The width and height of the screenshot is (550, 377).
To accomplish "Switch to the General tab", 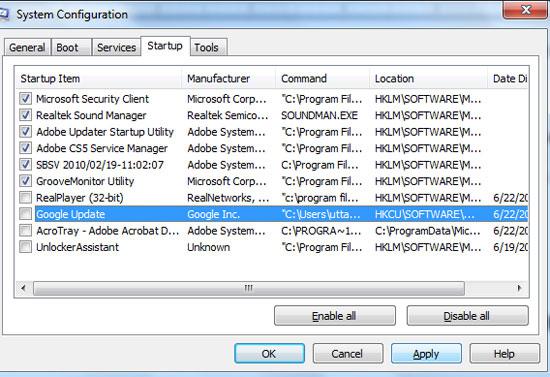I will coord(27,47).
